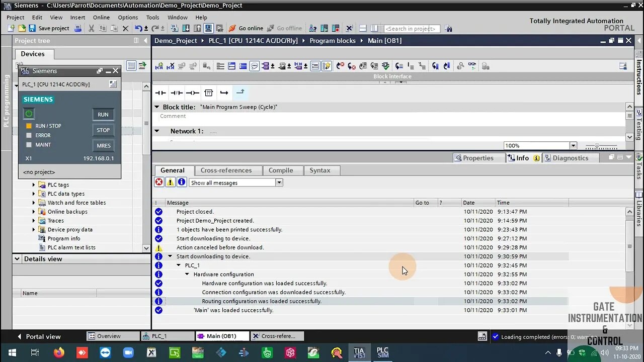Screen dimensions: 644x362
Task: Click the Start simulation icon
Action: [x=208, y=28]
